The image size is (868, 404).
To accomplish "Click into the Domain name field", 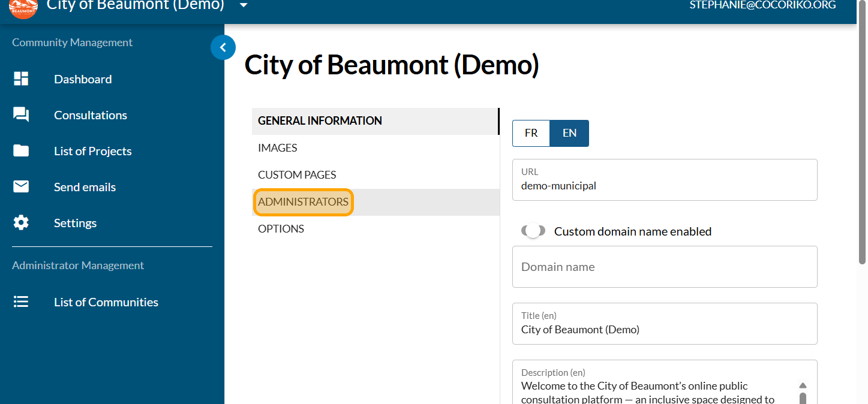I will (x=664, y=267).
